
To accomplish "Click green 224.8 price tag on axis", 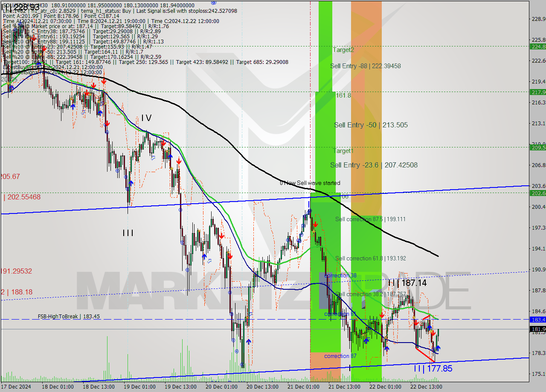I will (537, 46).
